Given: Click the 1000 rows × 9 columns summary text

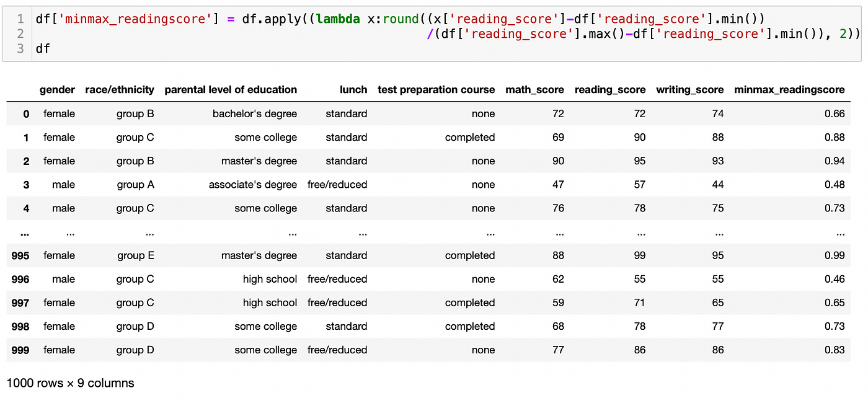Looking at the screenshot, I should tap(70, 383).
